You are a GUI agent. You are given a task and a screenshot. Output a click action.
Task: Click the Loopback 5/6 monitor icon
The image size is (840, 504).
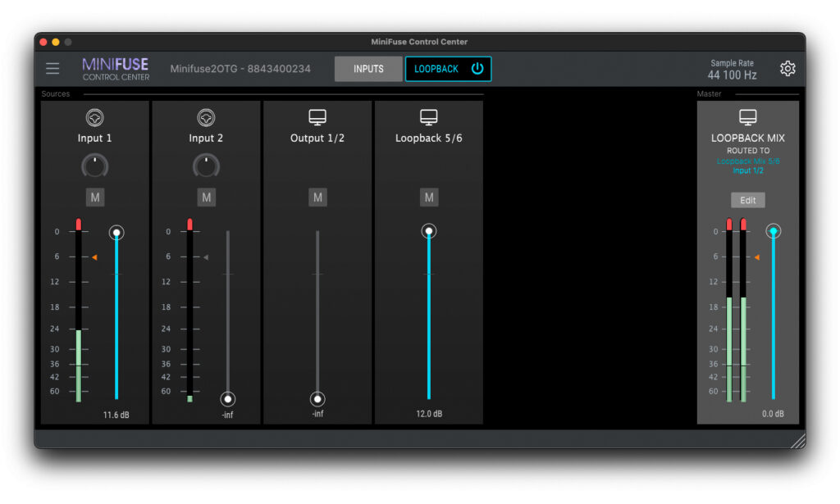[x=428, y=118]
